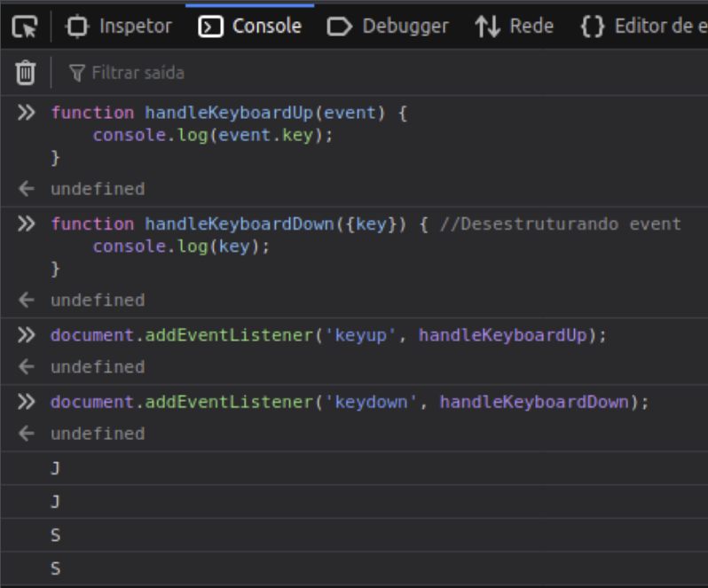708x588 pixels.
Task: Click input chevron beside handleKeyboardUp function
Action: 28,114
